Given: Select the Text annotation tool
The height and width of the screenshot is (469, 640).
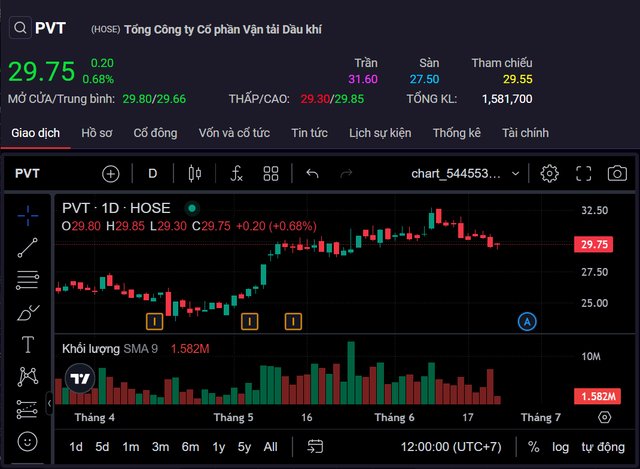Looking at the screenshot, I should click(28, 345).
